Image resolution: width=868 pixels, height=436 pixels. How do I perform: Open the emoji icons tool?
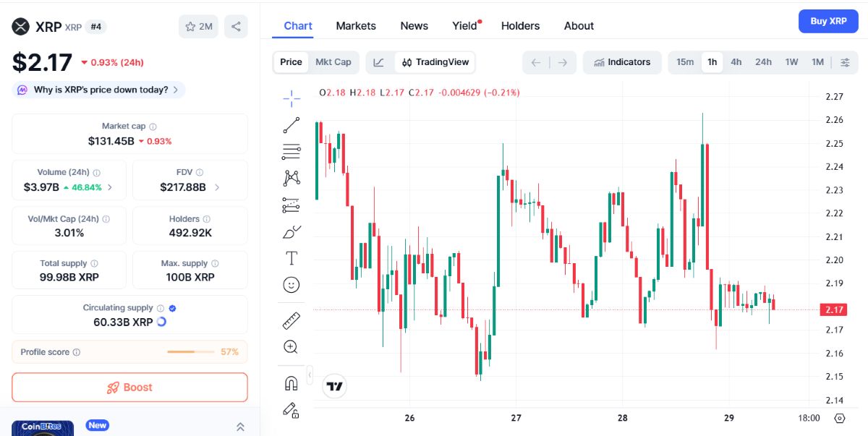292,285
